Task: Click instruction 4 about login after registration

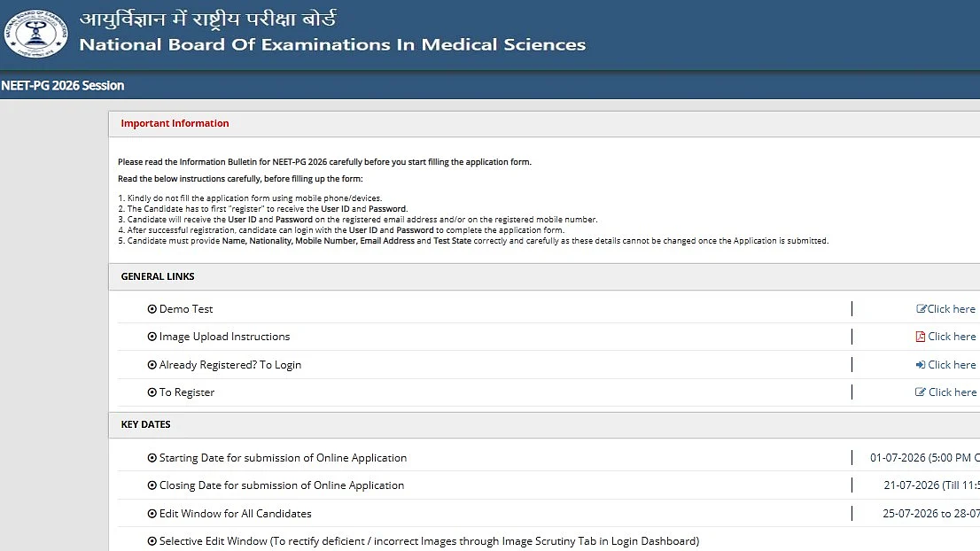Action: click(341, 230)
